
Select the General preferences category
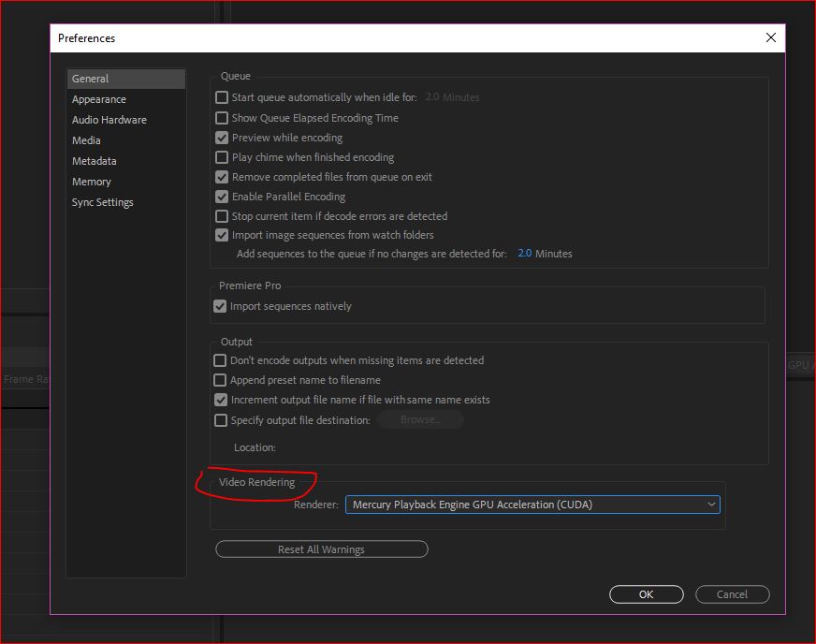pos(126,79)
